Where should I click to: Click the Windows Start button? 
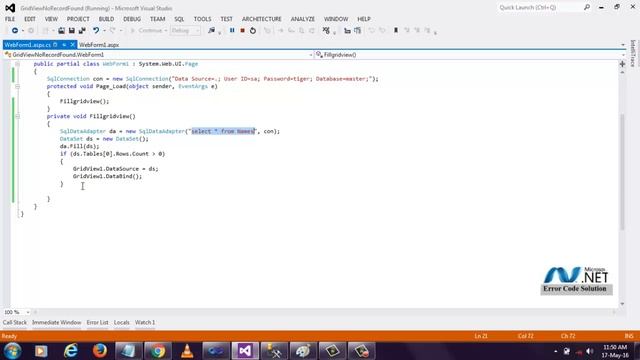point(12,351)
